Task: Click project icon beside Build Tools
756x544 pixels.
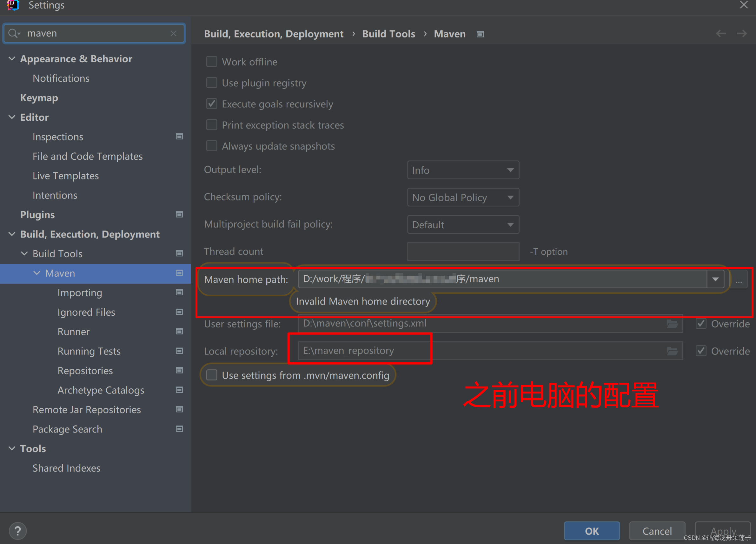Action: pyautogui.click(x=179, y=253)
